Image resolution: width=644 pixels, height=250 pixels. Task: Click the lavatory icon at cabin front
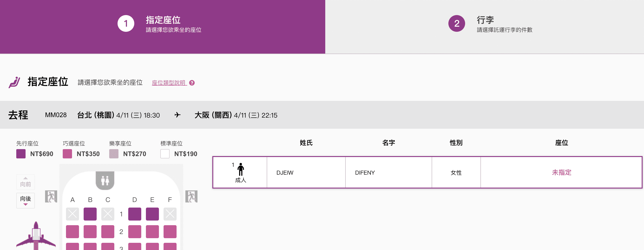105,180
